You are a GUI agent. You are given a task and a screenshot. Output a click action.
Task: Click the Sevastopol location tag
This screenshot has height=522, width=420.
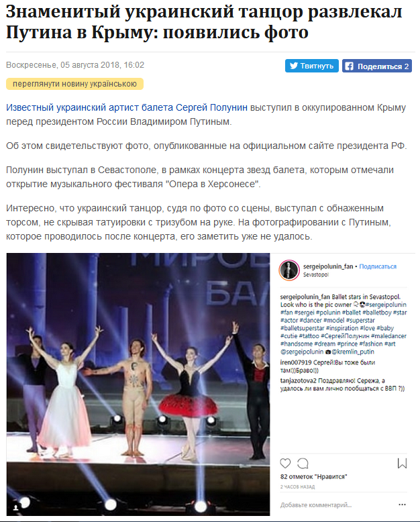click(x=315, y=274)
